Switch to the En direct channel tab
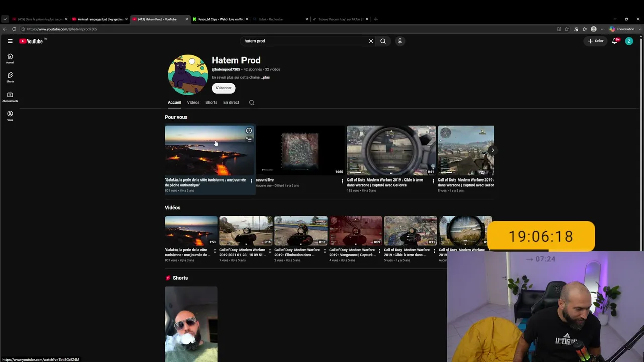644x362 pixels. click(231, 103)
